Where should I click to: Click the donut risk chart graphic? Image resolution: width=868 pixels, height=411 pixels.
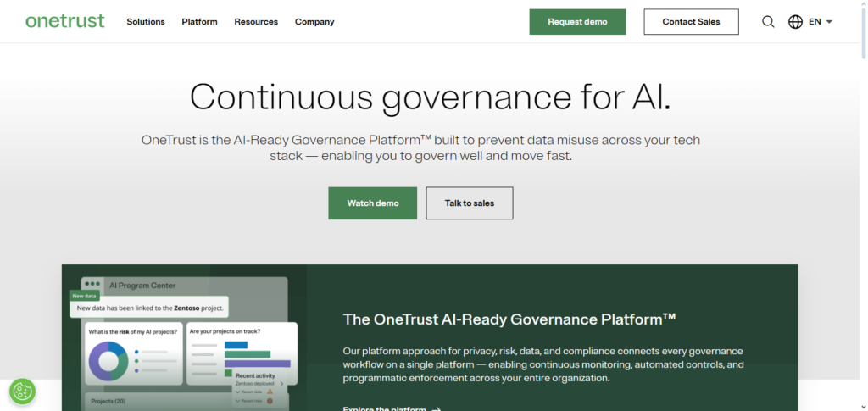point(108,361)
